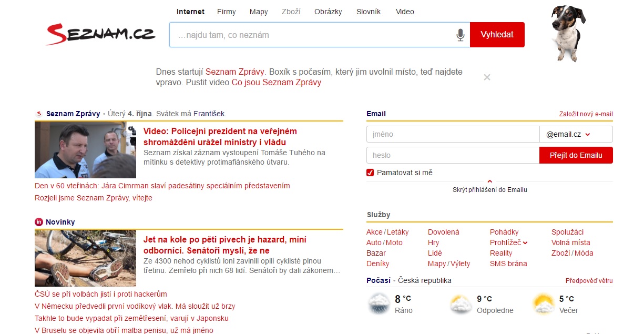The height and width of the screenshot is (334, 644).
Task: Open the police president video thumbnail
Action: tap(85, 150)
